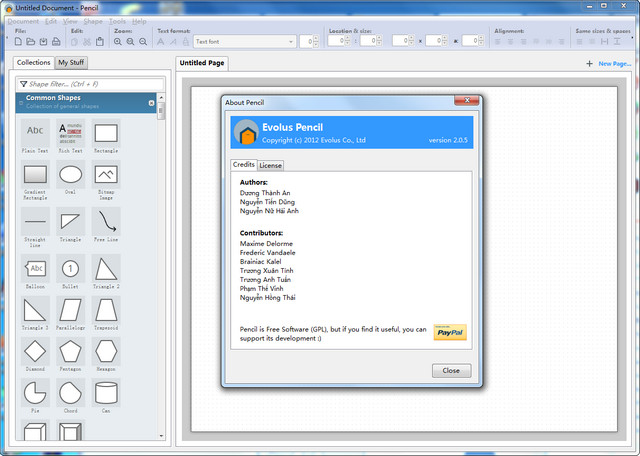640x456 pixels.
Task: Select the Chord shape
Action: (x=71, y=396)
